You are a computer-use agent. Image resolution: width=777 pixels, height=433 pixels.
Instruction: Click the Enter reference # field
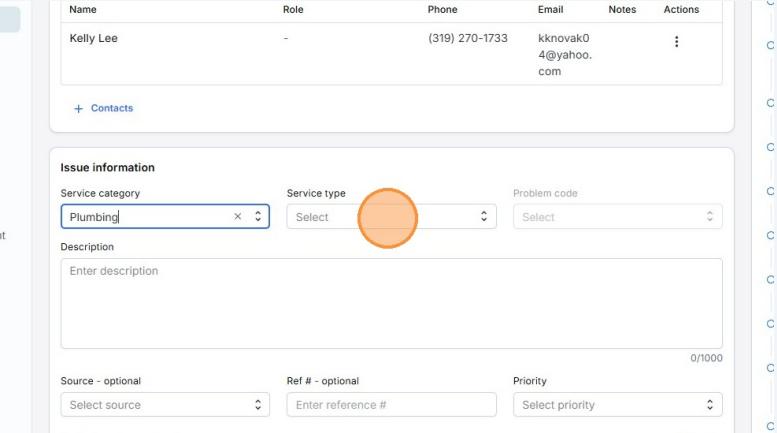pos(391,405)
